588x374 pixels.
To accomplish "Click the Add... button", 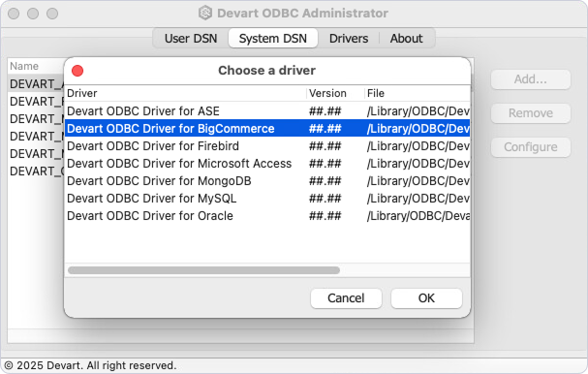I will tap(531, 79).
